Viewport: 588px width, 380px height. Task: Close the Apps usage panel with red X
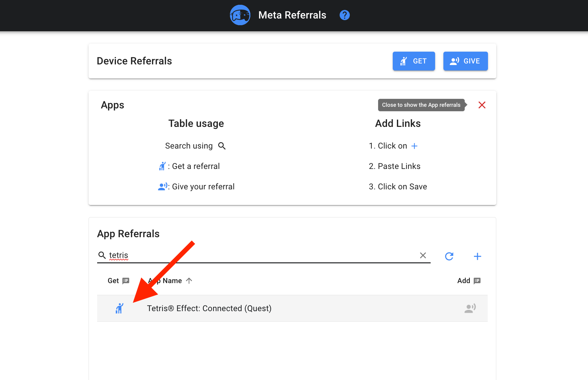click(482, 105)
